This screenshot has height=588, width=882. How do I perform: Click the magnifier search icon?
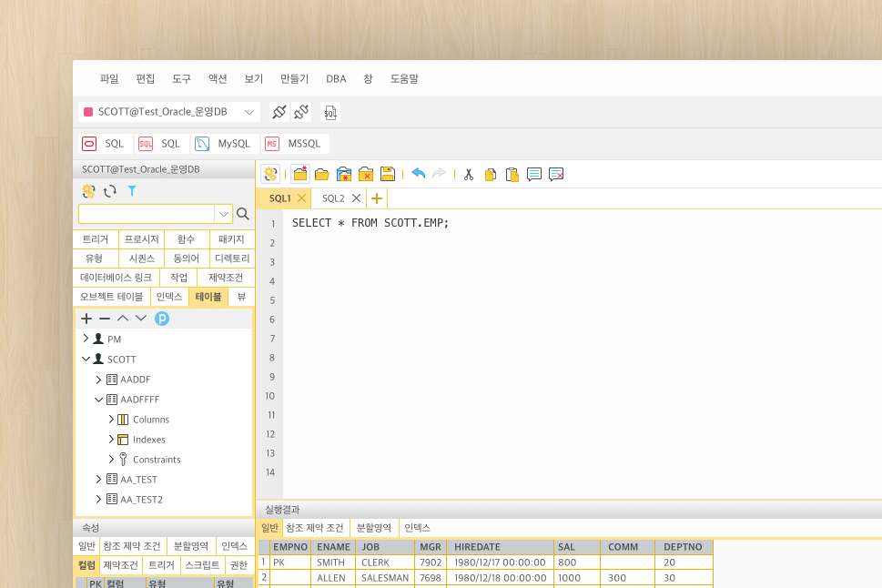point(243,214)
